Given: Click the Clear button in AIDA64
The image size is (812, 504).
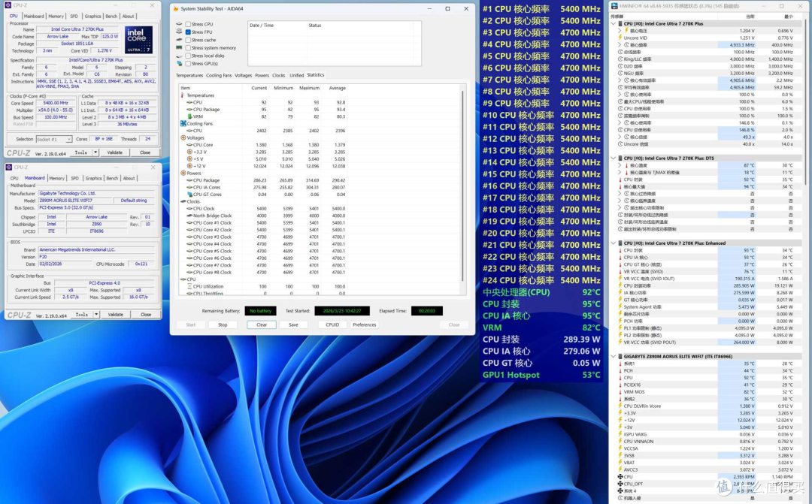Looking at the screenshot, I should (x=262, y=325).
